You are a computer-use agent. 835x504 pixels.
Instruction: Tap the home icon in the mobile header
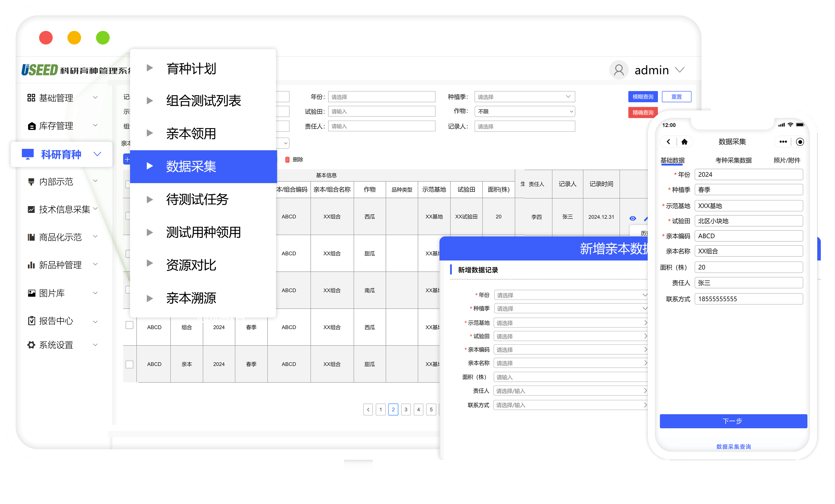click(x=685, y=142)
